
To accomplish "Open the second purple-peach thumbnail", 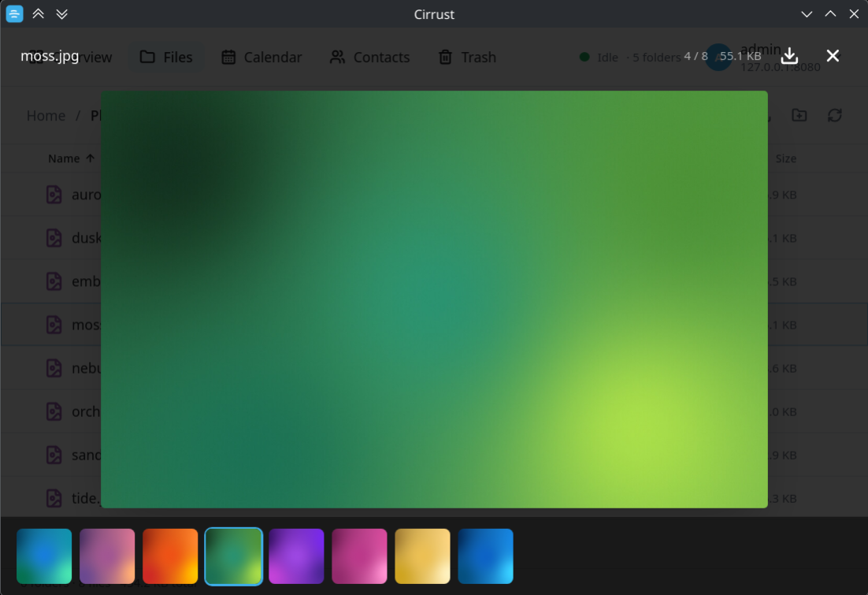I will (x=107, y=556).
